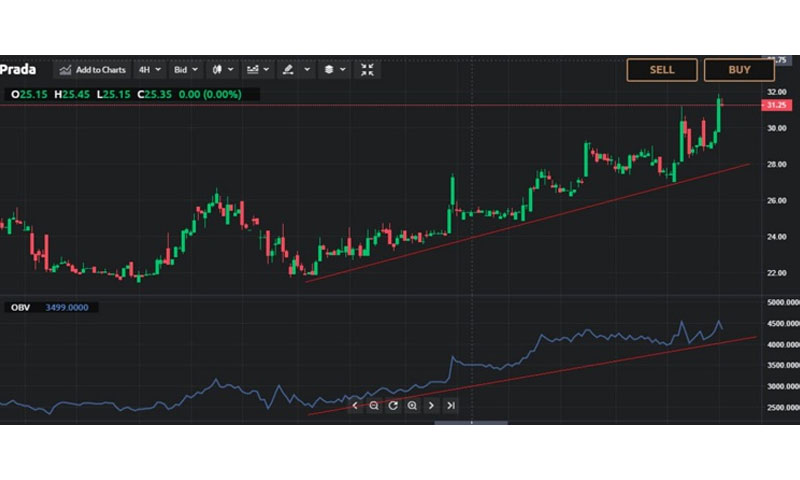The width and height of the screenshot is (800, 480).
Task: Click the 28.00 price axis label
Action: pyautogui.click(x=777, y=164)
